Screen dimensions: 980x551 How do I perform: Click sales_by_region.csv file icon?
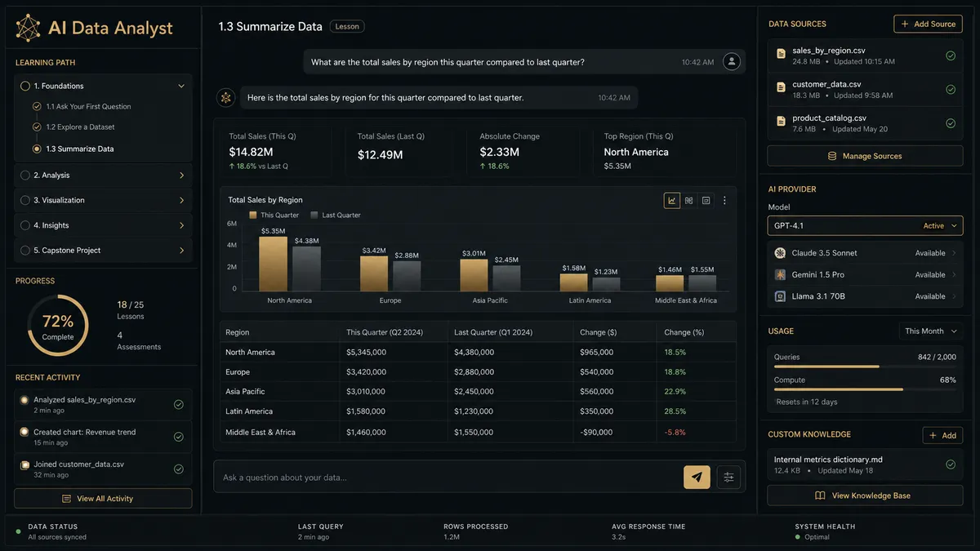[781, 55]
